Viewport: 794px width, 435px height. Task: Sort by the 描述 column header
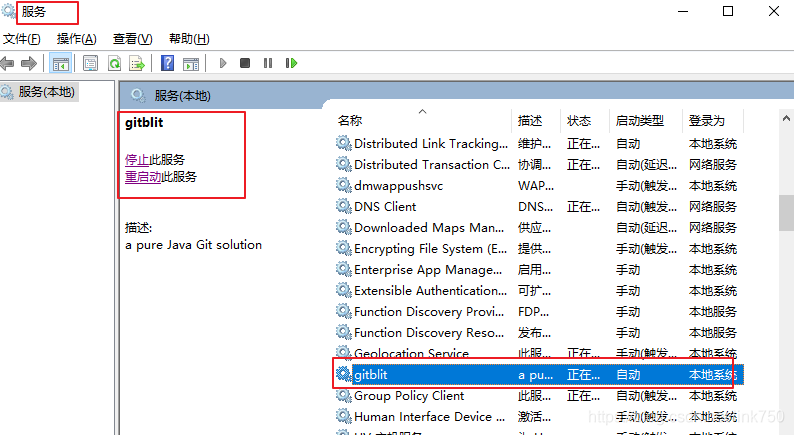[530, 121]
